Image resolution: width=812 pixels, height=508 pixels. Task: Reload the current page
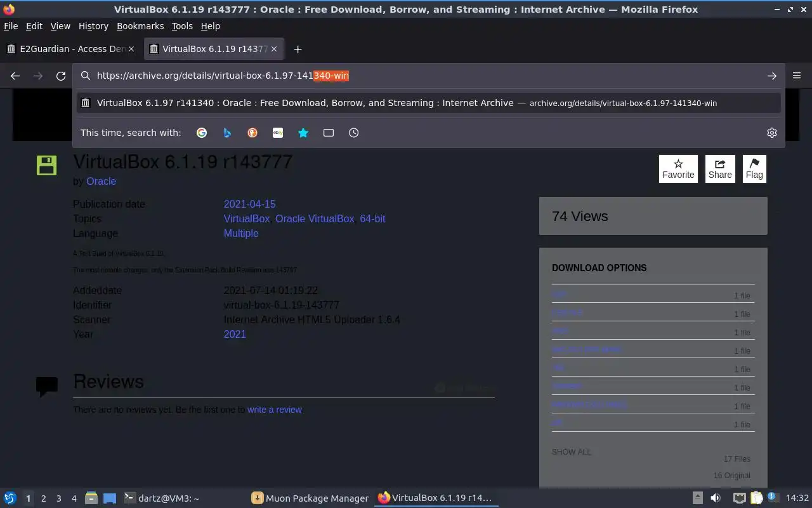[61, 76]
